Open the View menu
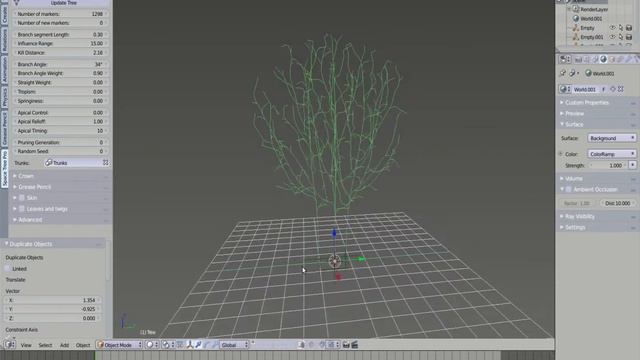The width and height of the screenshot is (640, 360). pos(26,345)
